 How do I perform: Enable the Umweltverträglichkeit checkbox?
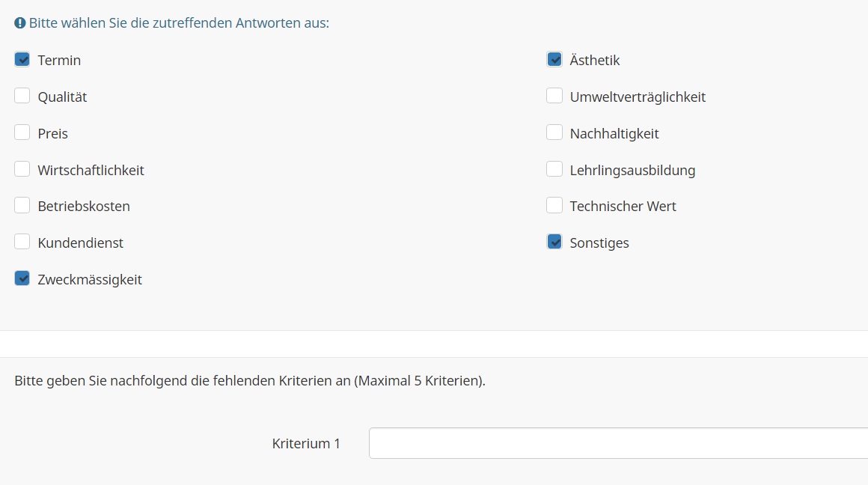(554, 97)
